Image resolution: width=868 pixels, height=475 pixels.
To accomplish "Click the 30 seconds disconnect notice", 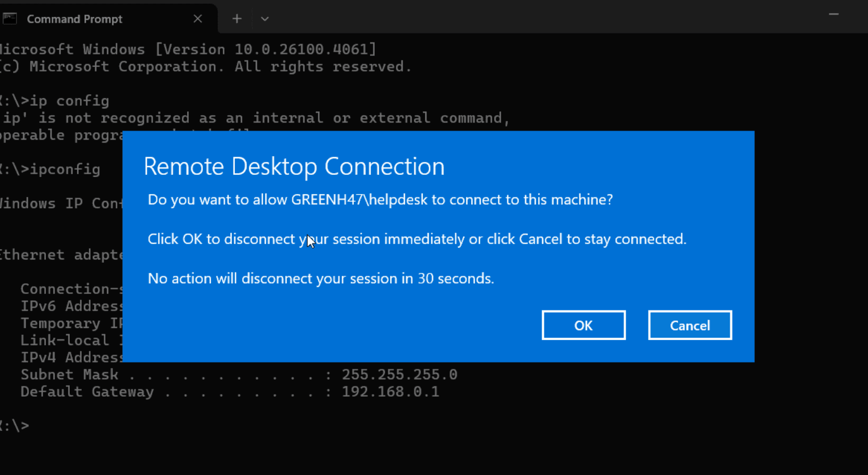I will pos(321,279).
